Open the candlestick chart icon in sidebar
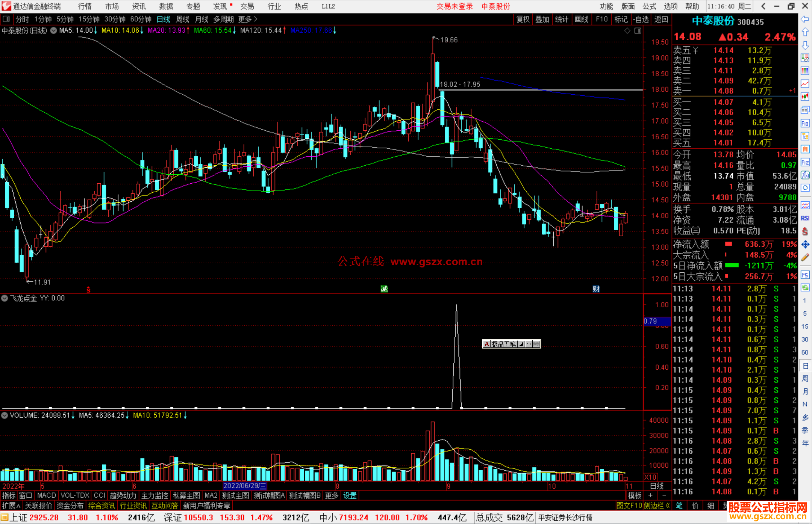 point(805,97)
